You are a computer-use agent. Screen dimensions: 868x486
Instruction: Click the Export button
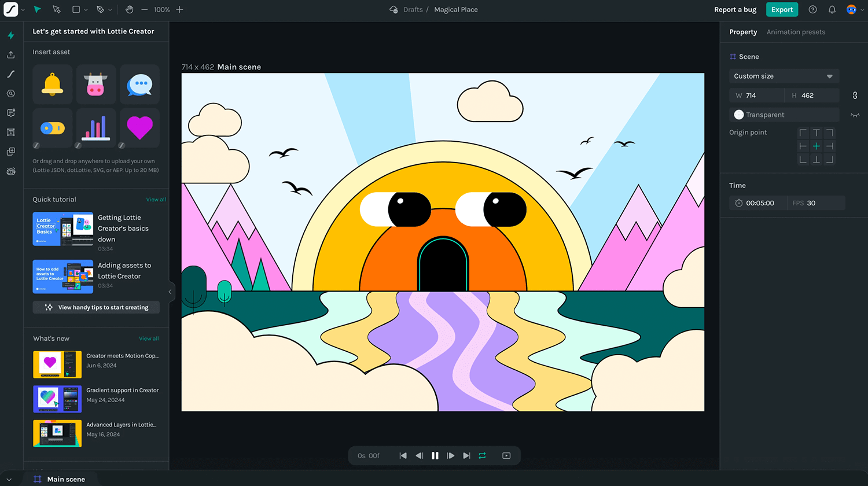(782, 9)
